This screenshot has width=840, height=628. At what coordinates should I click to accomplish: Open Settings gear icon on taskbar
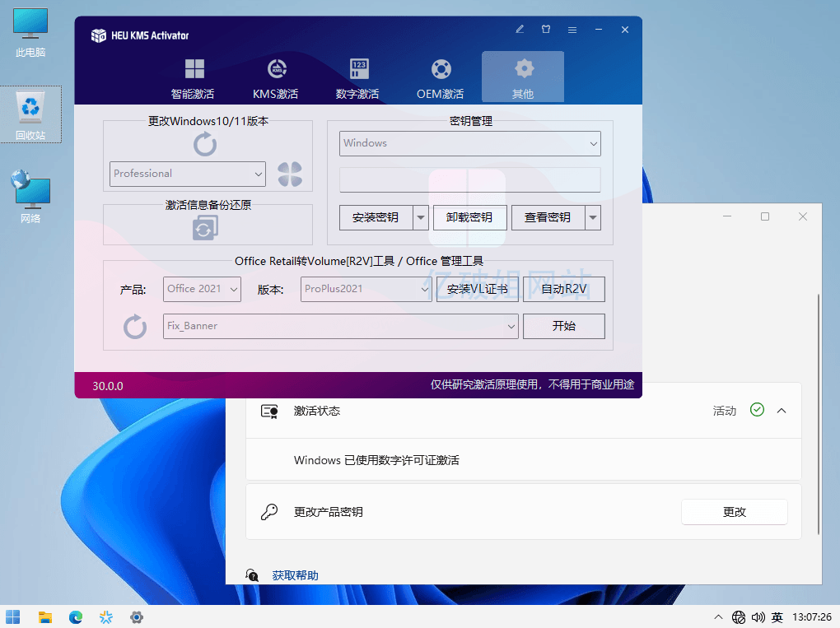[x=137, y=616]
